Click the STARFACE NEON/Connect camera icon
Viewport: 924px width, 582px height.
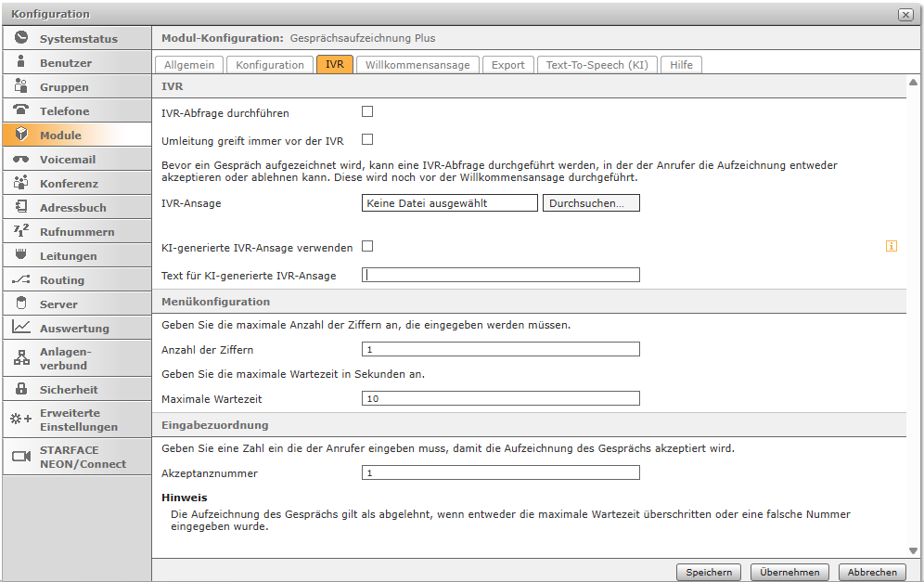tap(20, 456)
